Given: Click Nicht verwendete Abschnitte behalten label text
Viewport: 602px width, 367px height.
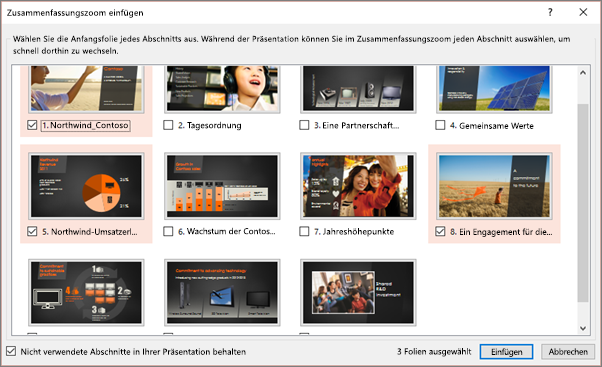Looking at the screenshot, I should click(133, 352).
